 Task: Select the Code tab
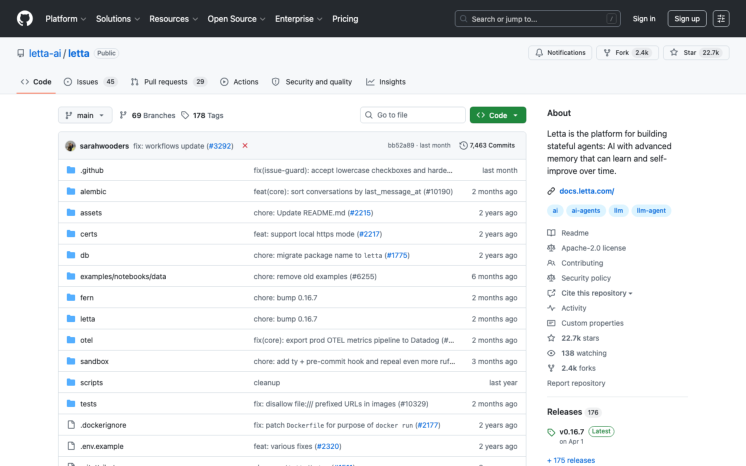coord(36,82)
